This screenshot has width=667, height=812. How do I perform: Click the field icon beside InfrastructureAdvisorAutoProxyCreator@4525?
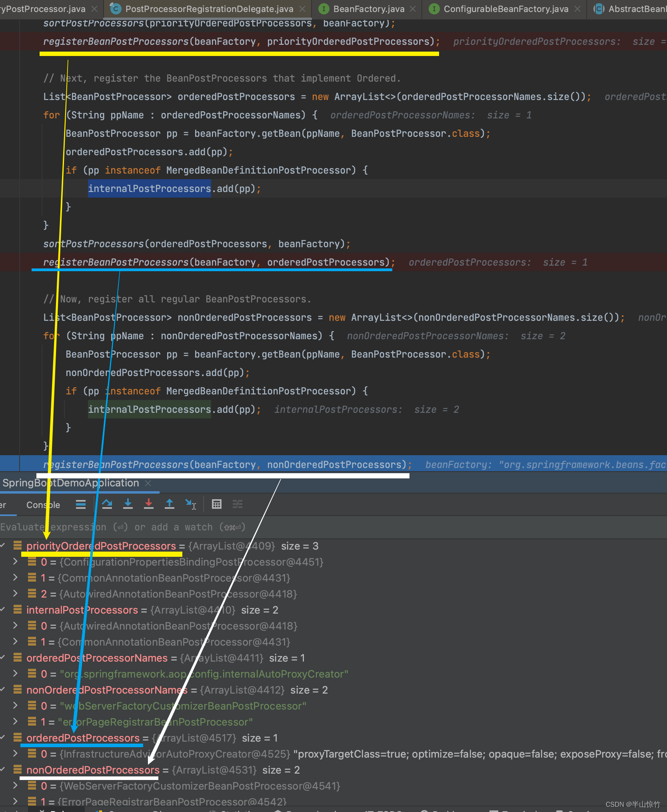point(32,753)
